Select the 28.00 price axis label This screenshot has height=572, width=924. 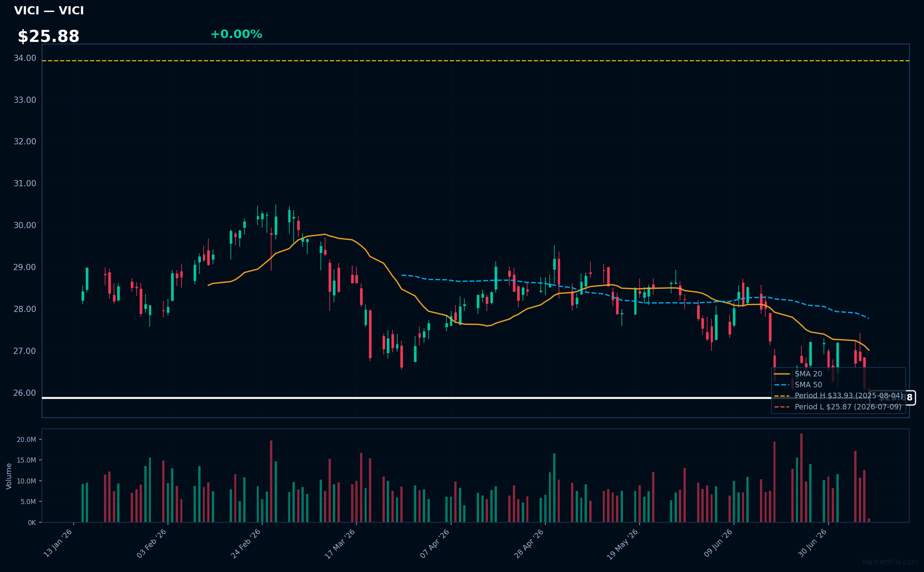pos(25,309)
